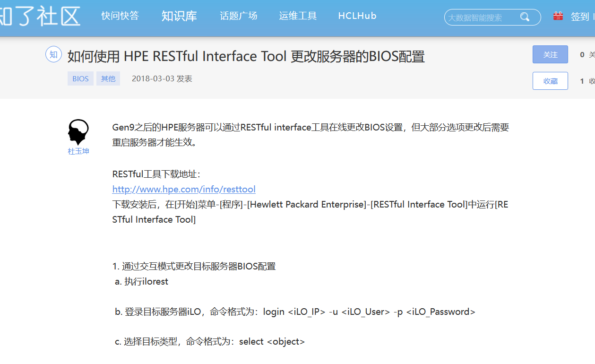The image size is (595, 364).
Task: Follow the article with 关注 button
Action: 550,54
